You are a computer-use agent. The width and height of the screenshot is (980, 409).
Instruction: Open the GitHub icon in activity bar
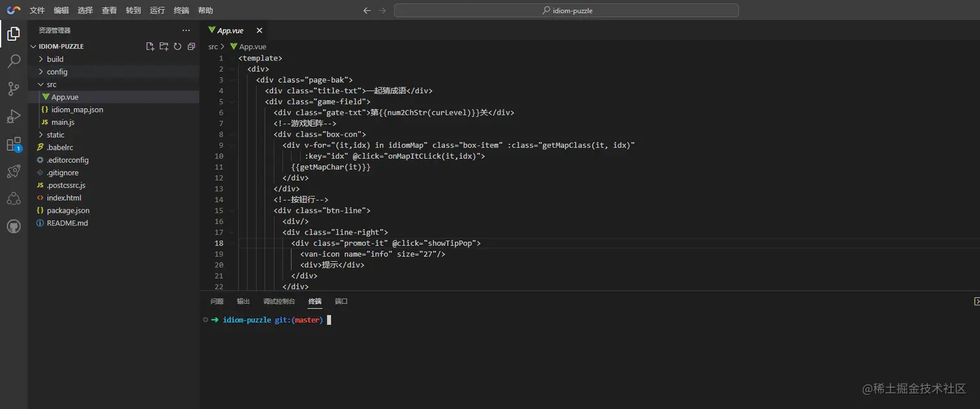[13, 227]
